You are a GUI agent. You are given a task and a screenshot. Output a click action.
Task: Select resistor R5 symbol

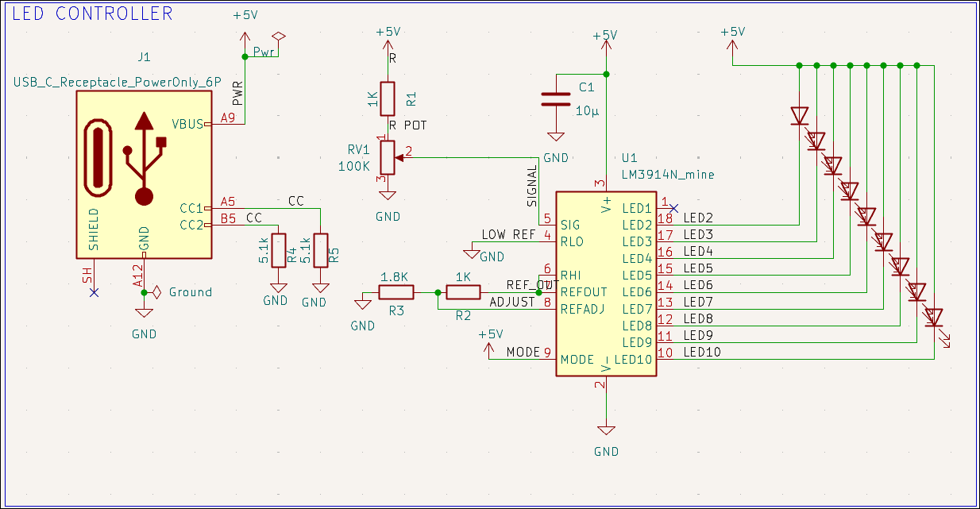[x=320, y=249]
